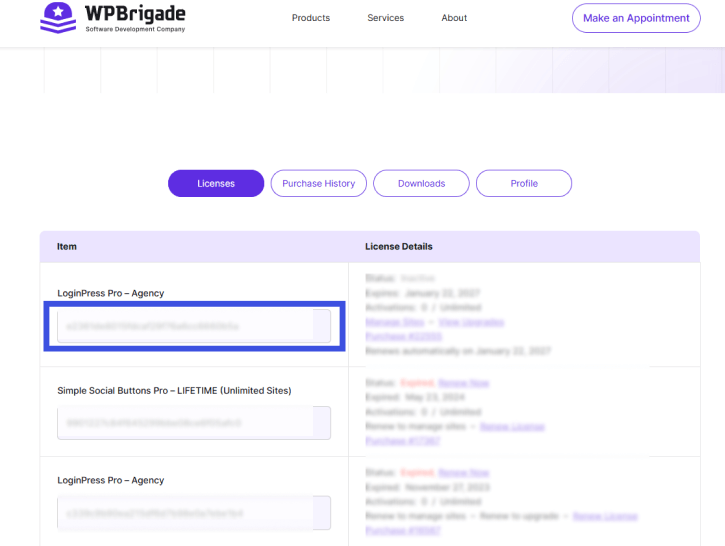725x546 pixels.
Task: Click the highlighted LoginPress Pro license key field
Action: 193,326
